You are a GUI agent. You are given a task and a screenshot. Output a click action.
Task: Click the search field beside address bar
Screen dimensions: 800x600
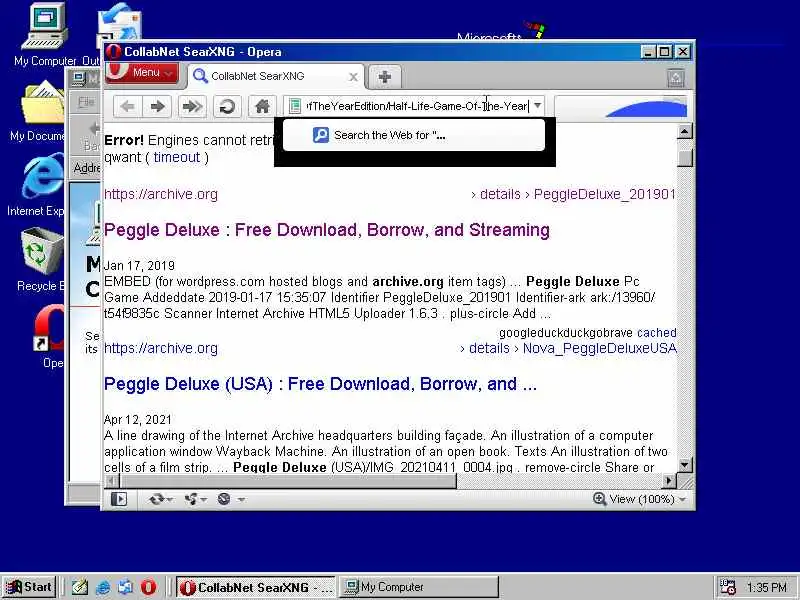pyautogui.click(x=621, y=106)
